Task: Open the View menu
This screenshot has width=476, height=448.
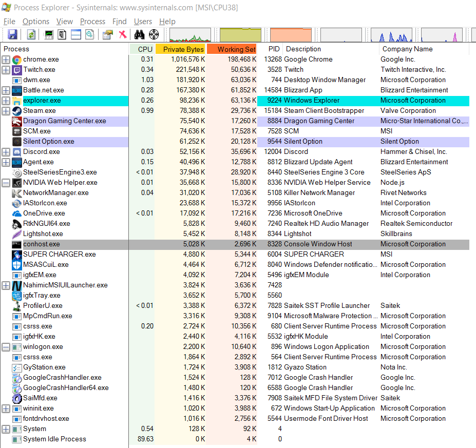Action: pyautogui.click(x=64, y=22)
